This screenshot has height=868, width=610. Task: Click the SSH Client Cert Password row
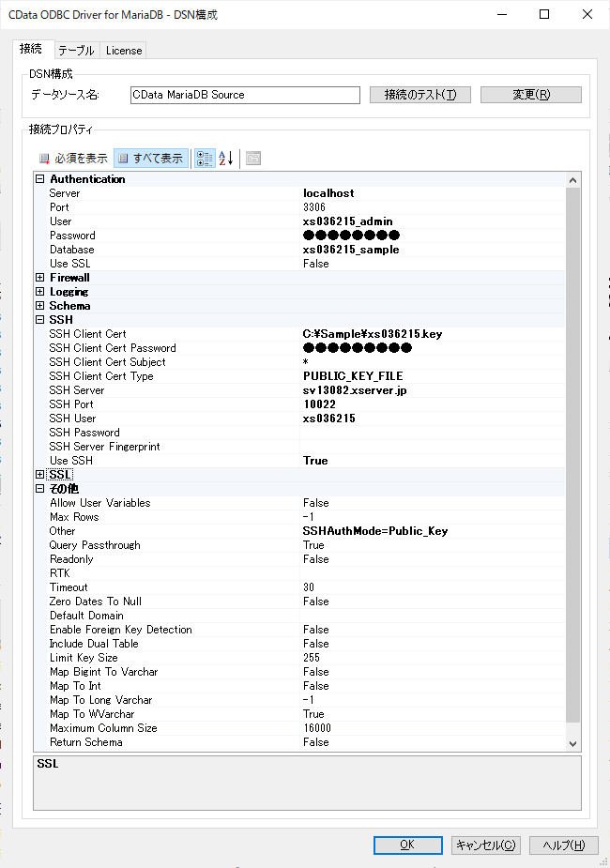pos(299,347)
